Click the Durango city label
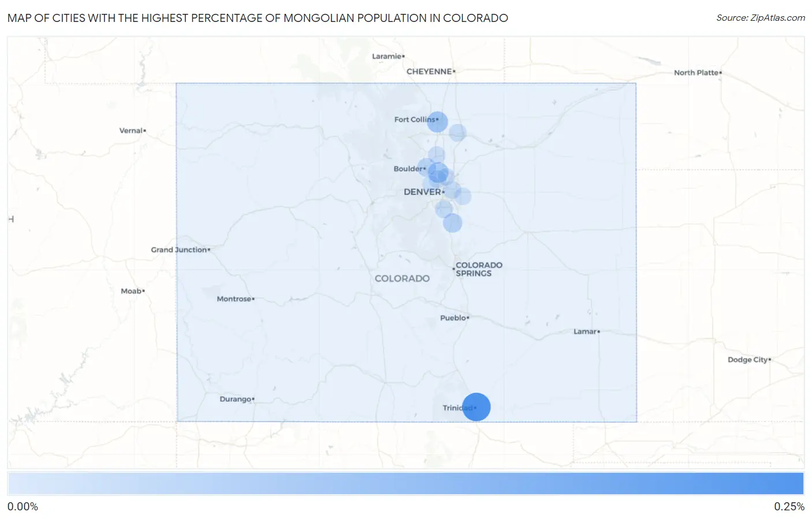Screen dimensions: 812x519 pyautogui.click(x=236, y=399)
